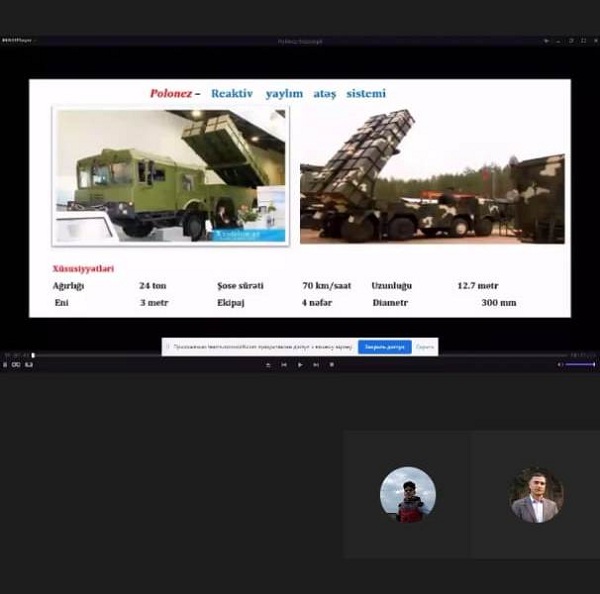Click the 'Ağırlığı' label
The image size is (600, 594).
(x=68, y=286)
